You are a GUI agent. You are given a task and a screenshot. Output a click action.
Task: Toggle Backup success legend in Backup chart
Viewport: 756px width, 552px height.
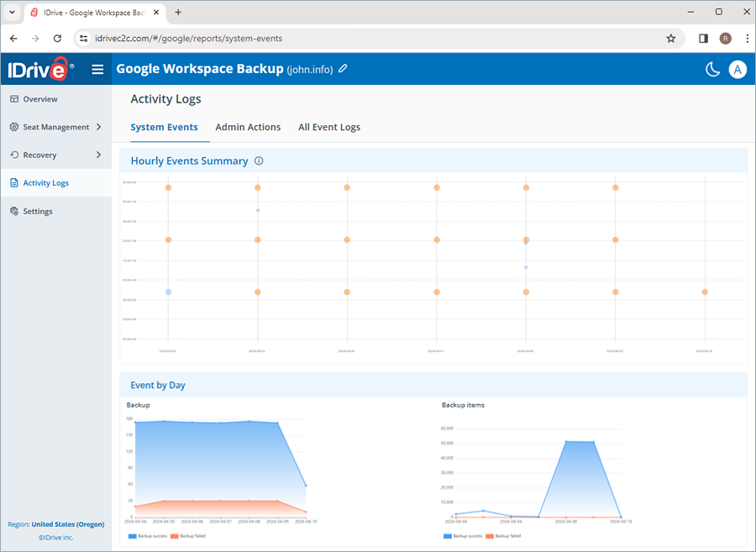[145, 535]
